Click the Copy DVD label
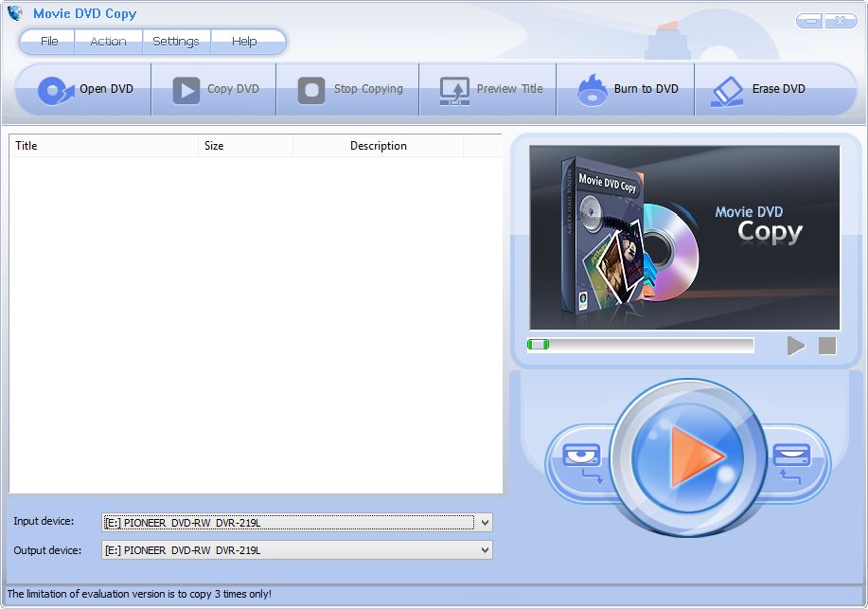 pyautogui.click(x=233, y=89)
